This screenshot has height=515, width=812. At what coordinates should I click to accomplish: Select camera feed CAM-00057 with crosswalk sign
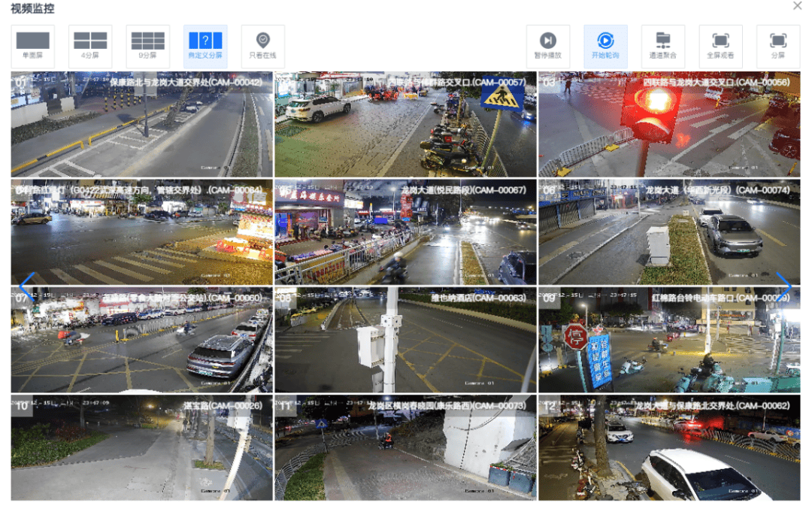(405, 125)
